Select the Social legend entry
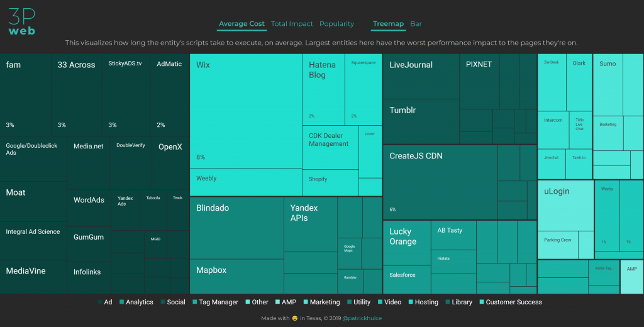 pos(173,302)
